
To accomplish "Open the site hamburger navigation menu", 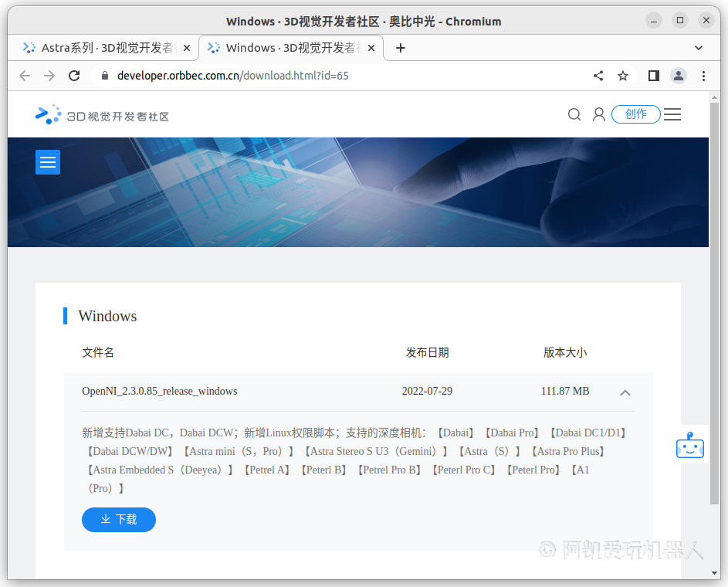I will click(672, 114).
